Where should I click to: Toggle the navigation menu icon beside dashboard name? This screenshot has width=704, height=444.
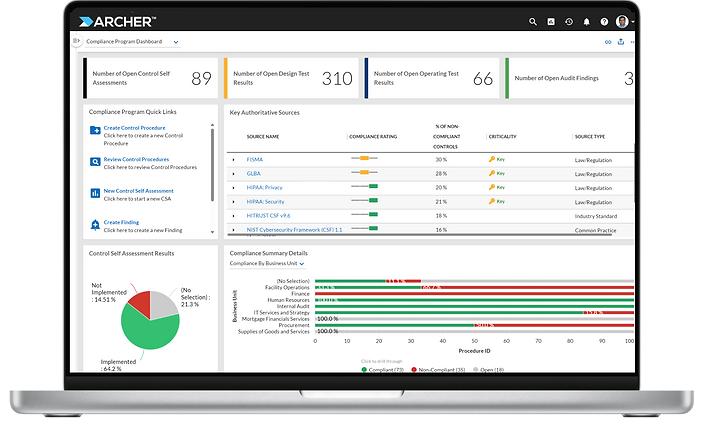click(76, 41)
